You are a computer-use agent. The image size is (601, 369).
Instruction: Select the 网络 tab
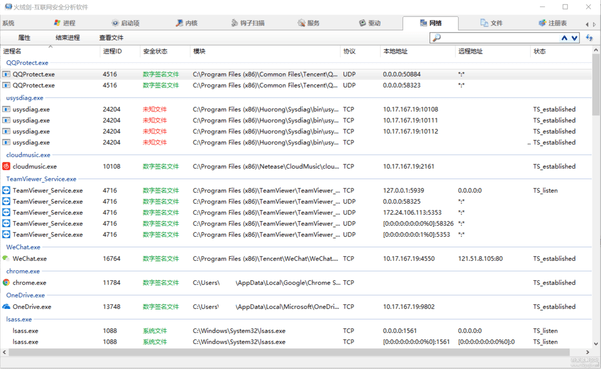point(430,23)
